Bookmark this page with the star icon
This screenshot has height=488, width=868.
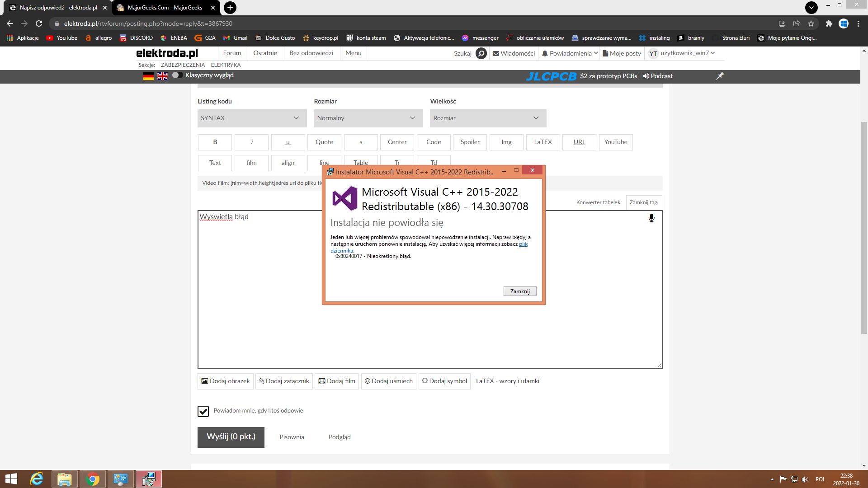tap(811, 23)
